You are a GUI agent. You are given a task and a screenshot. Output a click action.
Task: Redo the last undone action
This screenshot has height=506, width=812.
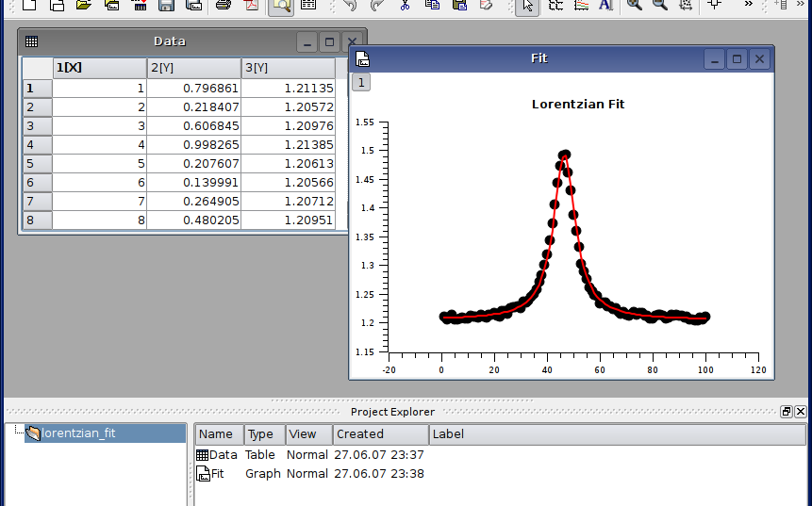(377, 5)
